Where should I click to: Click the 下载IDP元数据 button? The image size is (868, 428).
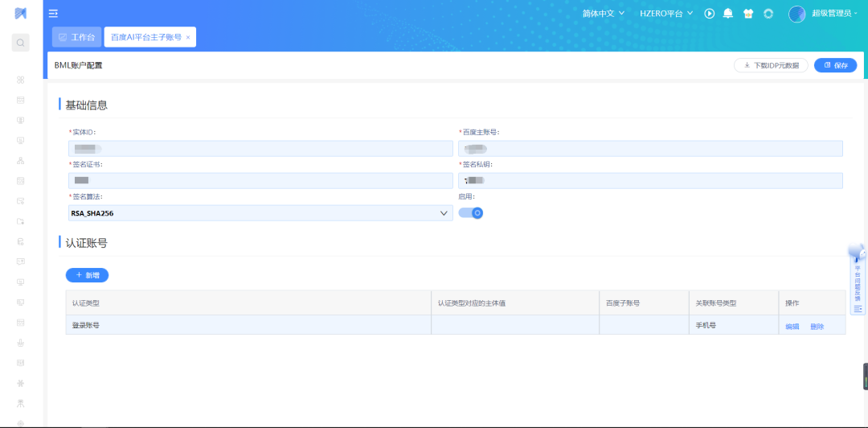(x=771, y=66)
